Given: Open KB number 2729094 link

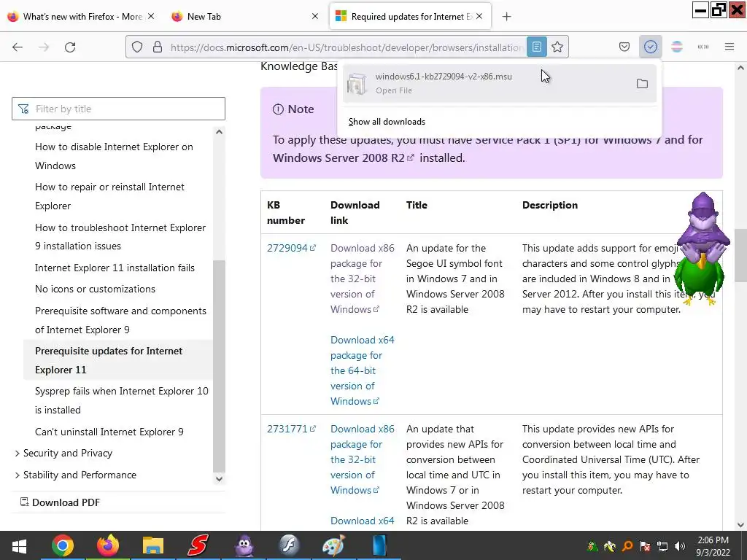Looking at the screenshot, I should [x=291, y=248].
